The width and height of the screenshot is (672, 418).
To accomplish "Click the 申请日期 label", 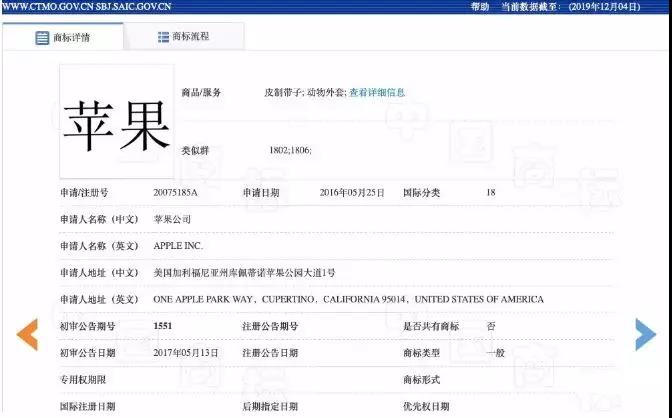I will (261, 193).
